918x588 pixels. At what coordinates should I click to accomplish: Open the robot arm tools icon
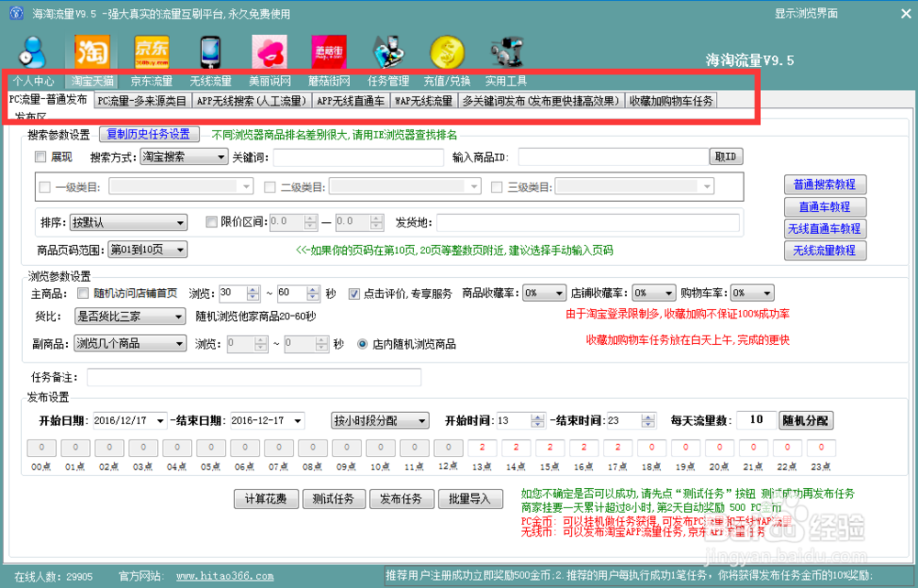[x=507, y=52]
